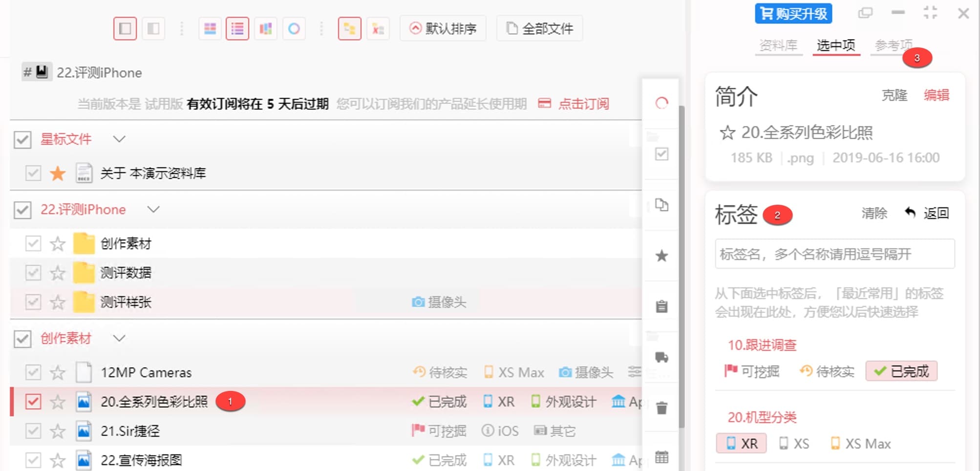The height and width of the screenshot is (471, 980).
Task: Open the 全部文件 file filter
Action: coord(540,28)
